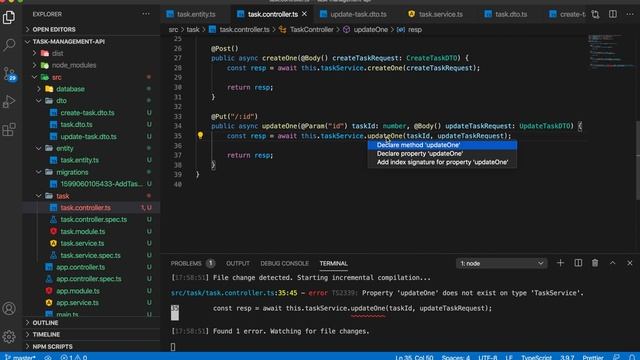640x360 pixels.
Task: Click the TypeScript language mode in status bar
Action: tap(536, 357)
